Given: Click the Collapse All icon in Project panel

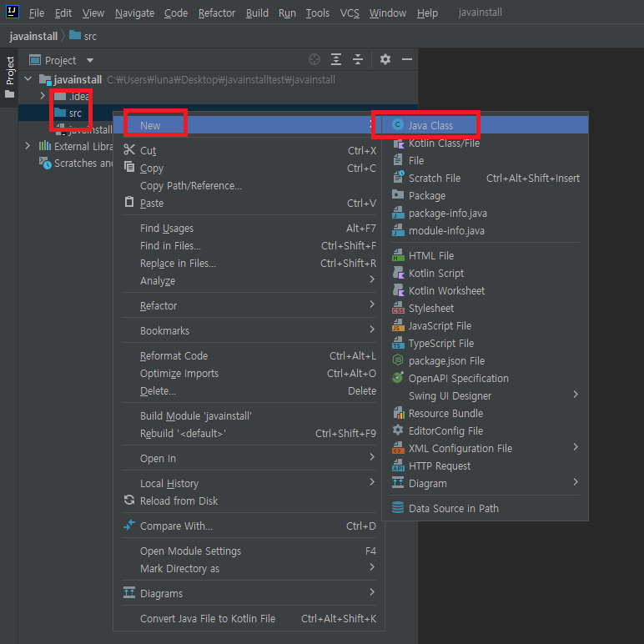Looking at the screenshot, I should 358,59.
